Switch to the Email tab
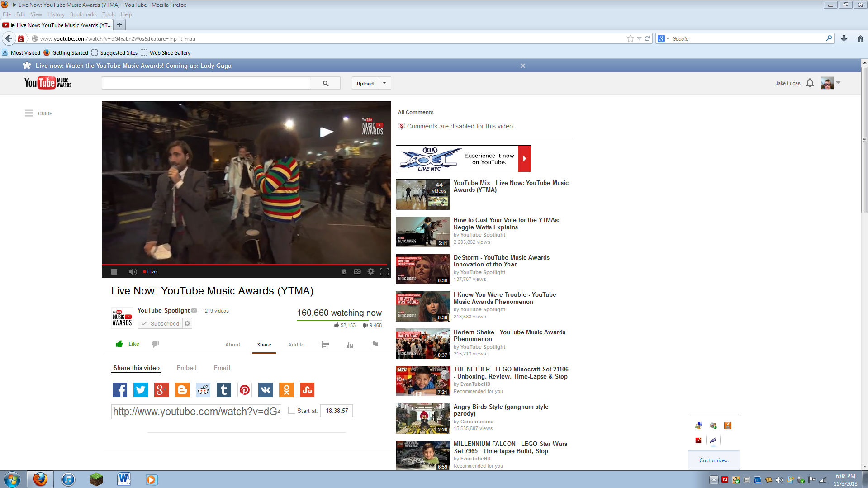Viewport: 868px width, 488px height. point(222,368)
